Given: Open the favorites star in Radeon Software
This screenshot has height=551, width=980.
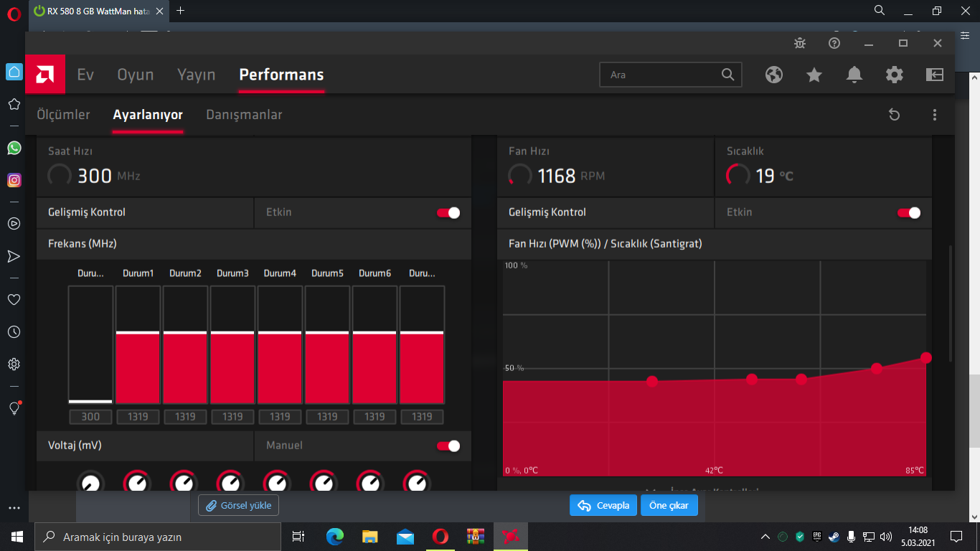Looking at the screenshot, I should pos(814,75).
